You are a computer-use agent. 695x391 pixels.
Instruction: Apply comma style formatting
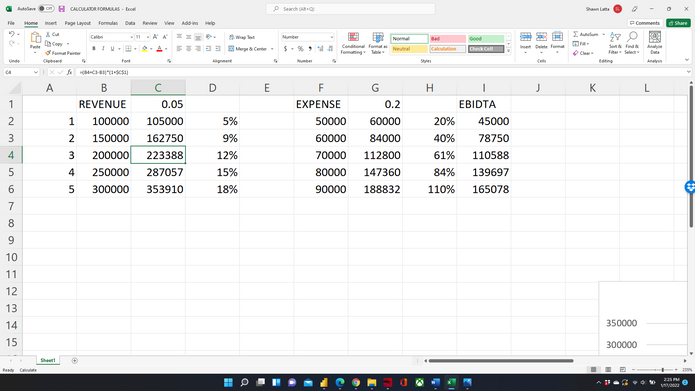tap(310, 49)
